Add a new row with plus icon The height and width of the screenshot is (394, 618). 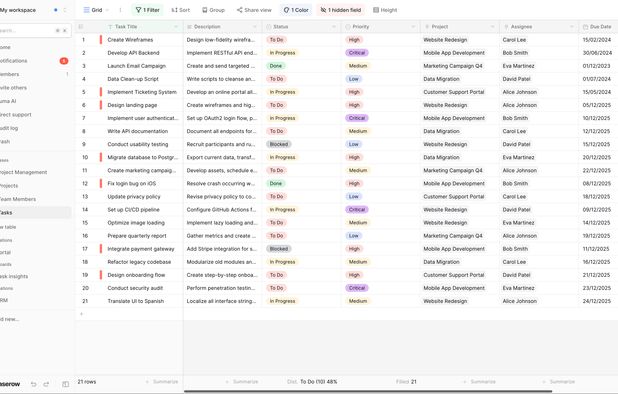(82, 314)
